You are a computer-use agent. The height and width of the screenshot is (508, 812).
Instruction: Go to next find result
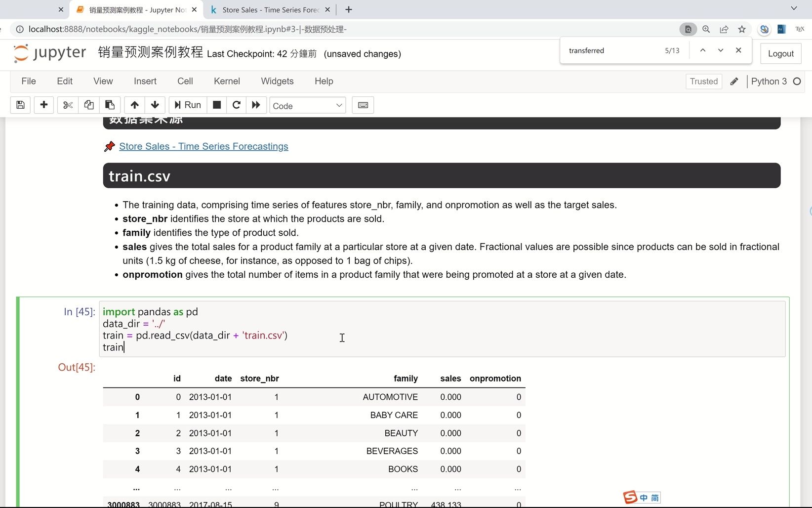click(721, 50)
